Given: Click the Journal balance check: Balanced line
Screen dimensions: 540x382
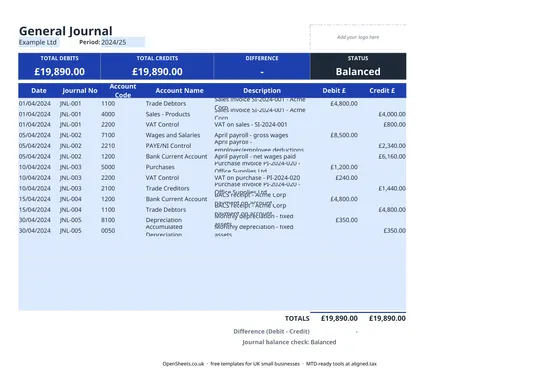Looking at the screenshot, I should pos(289,342).
